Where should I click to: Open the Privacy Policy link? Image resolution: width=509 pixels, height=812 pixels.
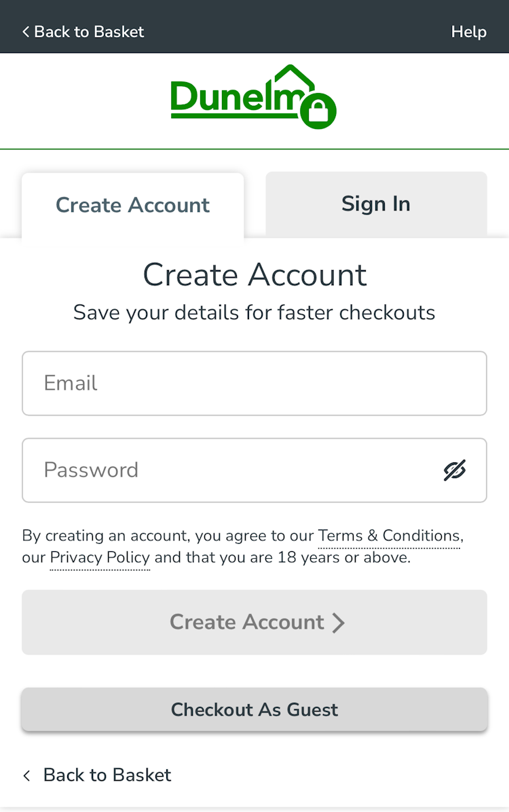pos(100,558)
